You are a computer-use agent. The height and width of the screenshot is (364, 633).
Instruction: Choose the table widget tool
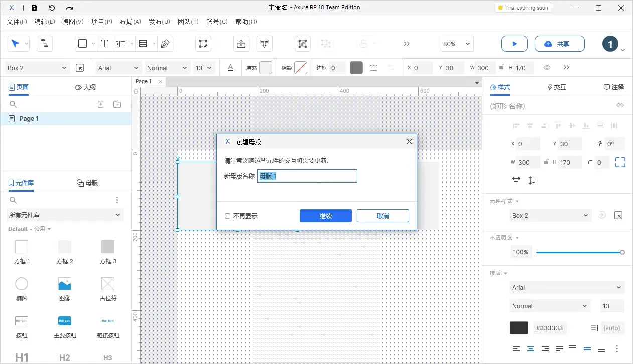pyautogui.click(x=143, y=44)
